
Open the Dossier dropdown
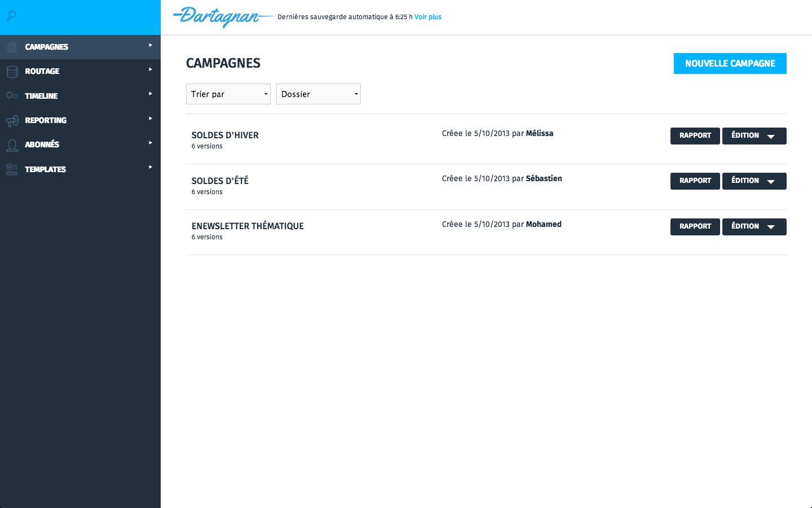click(318, 94)
